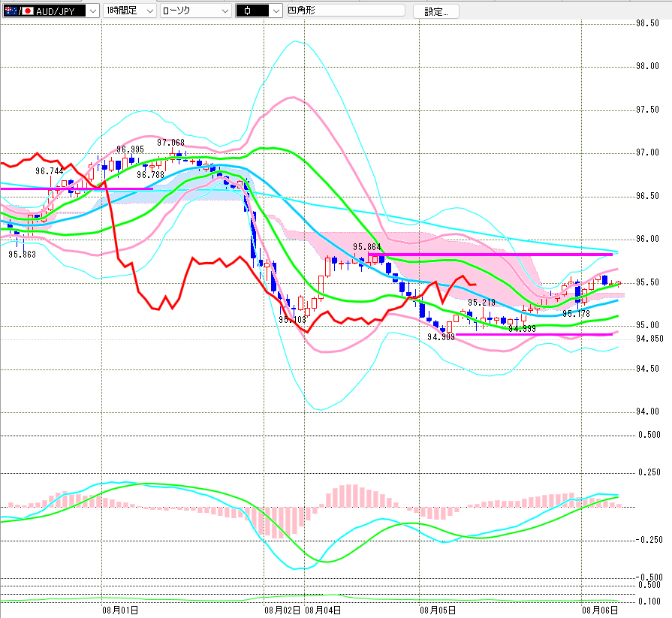Click the 95.50 price axis label
The image size is (672, 618).
point(647,282)
